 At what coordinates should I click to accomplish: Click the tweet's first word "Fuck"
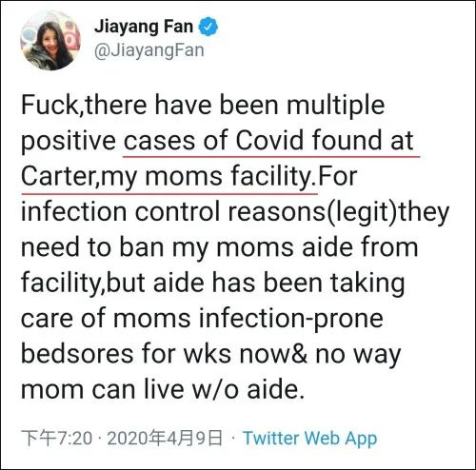(51, 105)
